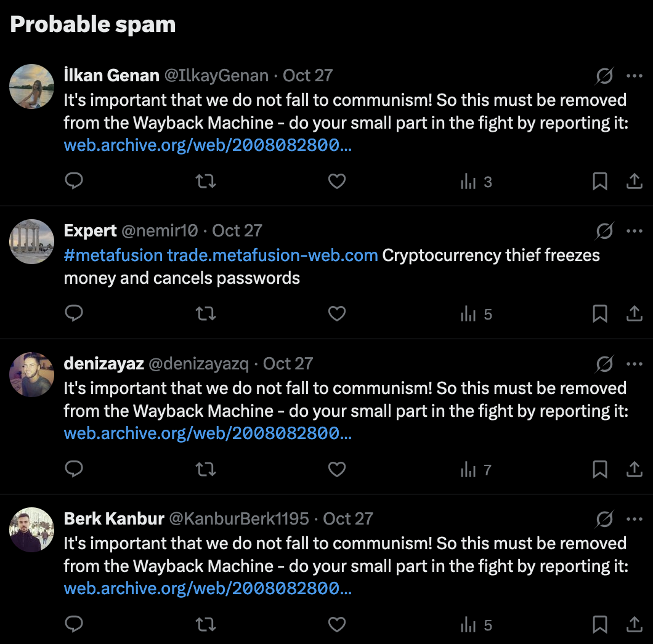Open the #metafusion hashtag link

tap(113, 255)
